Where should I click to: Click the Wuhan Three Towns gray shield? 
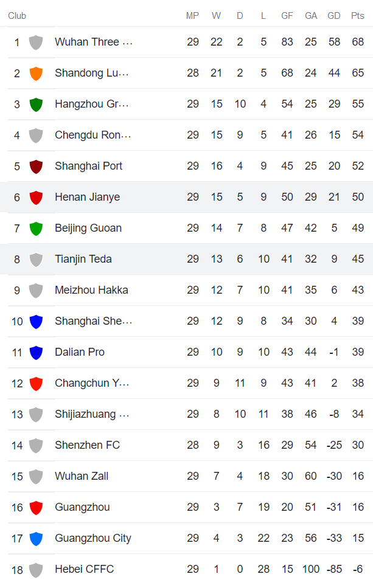click(36, 42)
